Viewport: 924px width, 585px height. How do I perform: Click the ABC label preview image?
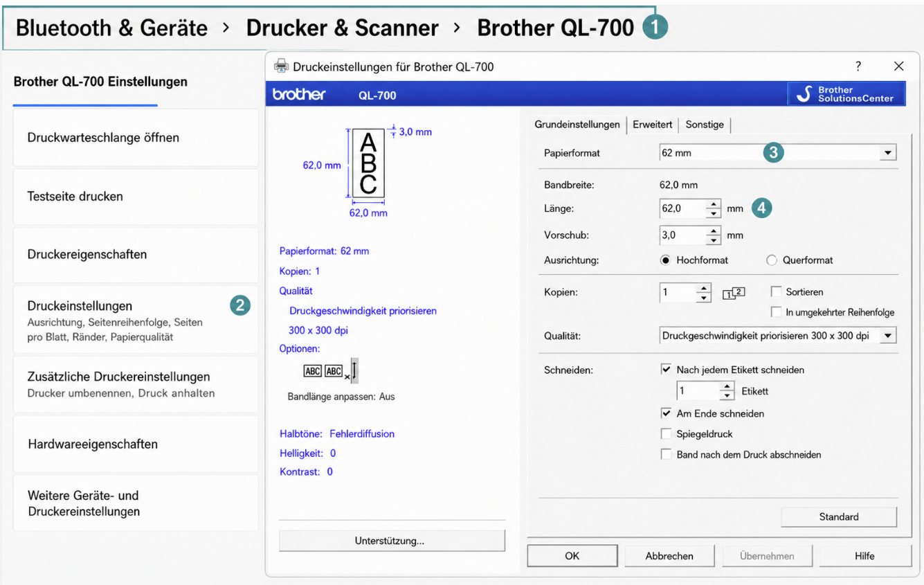pos(368,163)
